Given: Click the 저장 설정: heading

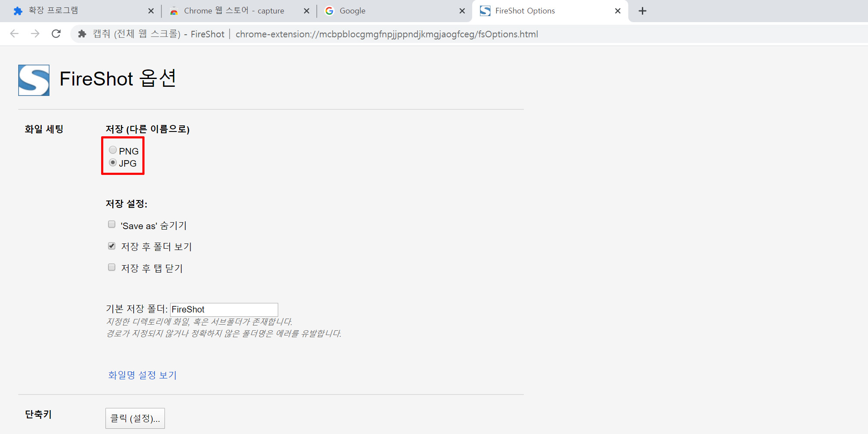Looking at the screenshot, I should tap(127, 204).
